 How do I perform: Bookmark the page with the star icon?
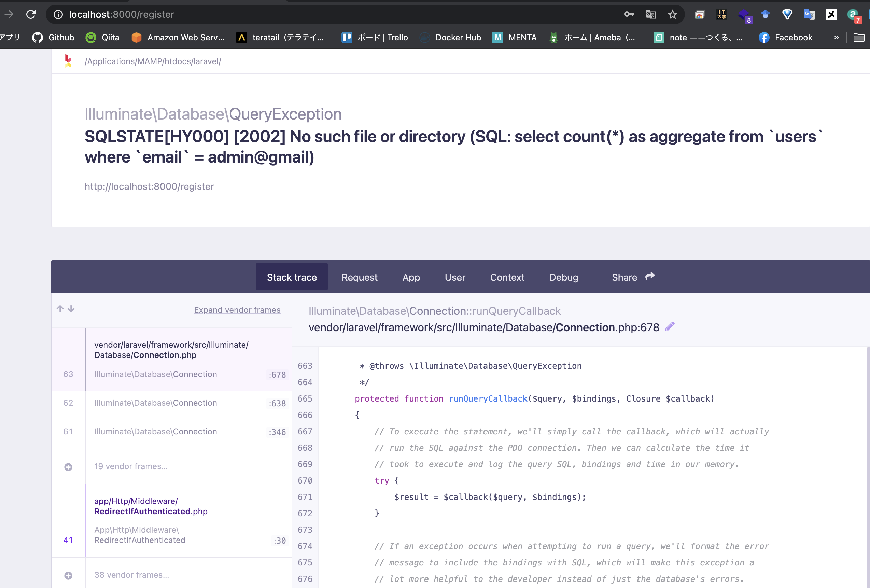[x=672, y=15]
